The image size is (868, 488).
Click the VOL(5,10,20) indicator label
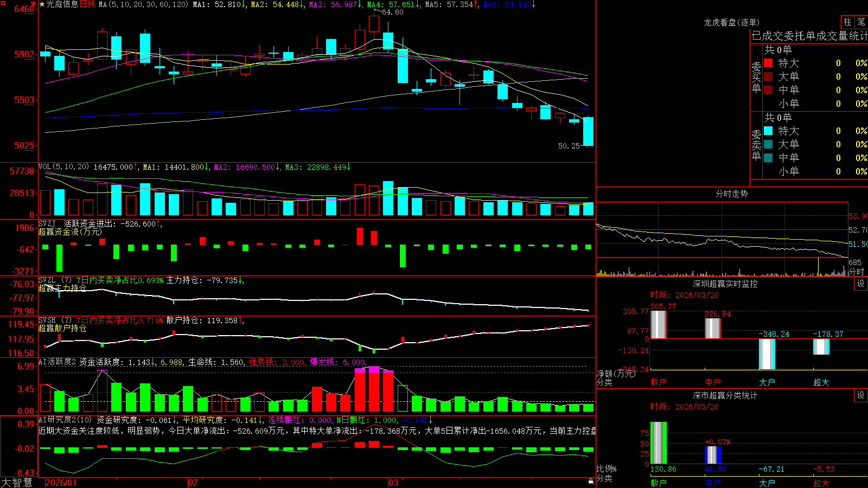pyautogui.click(x=63, y=167)
